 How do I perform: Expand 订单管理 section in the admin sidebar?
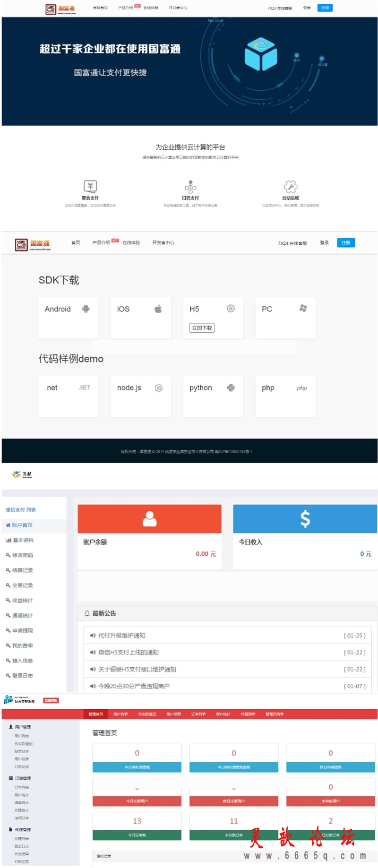(22, 778)
